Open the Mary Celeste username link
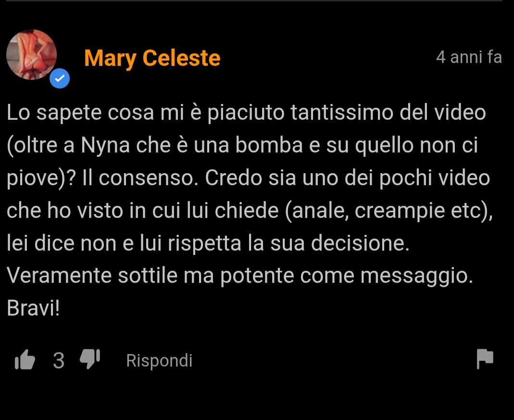This screenshot has width=514, height=420. coord(152,58)
